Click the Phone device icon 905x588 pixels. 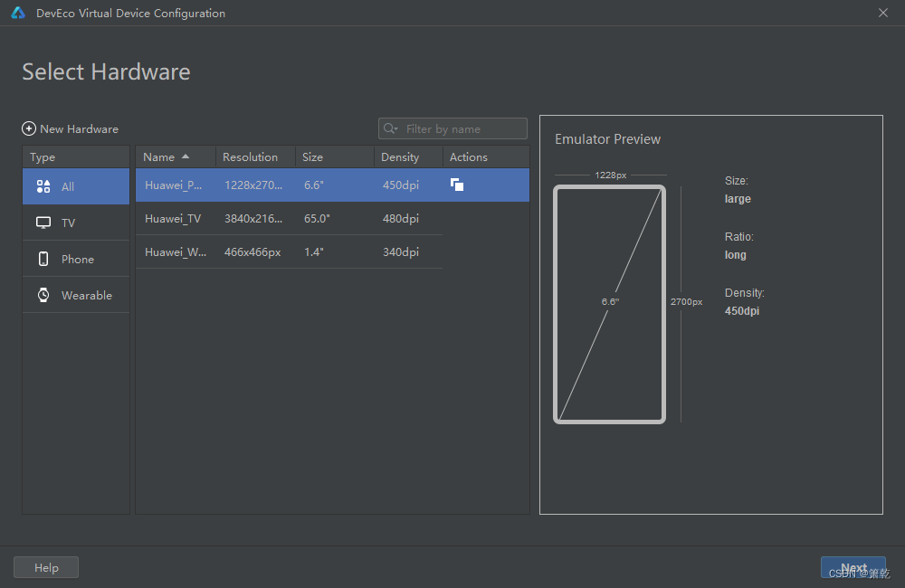point(43,259)
